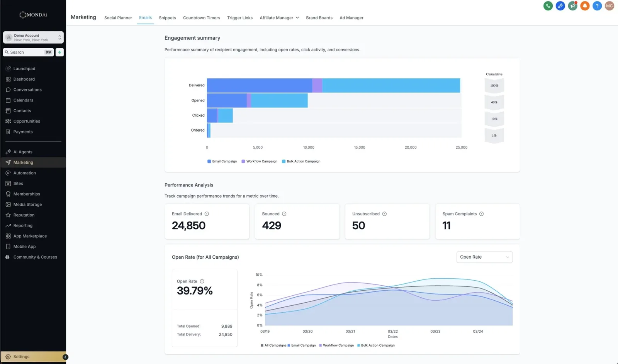This screenshot has width=618, height=364.
Task: Click the green phone call icon
Action: click(548, 6)
